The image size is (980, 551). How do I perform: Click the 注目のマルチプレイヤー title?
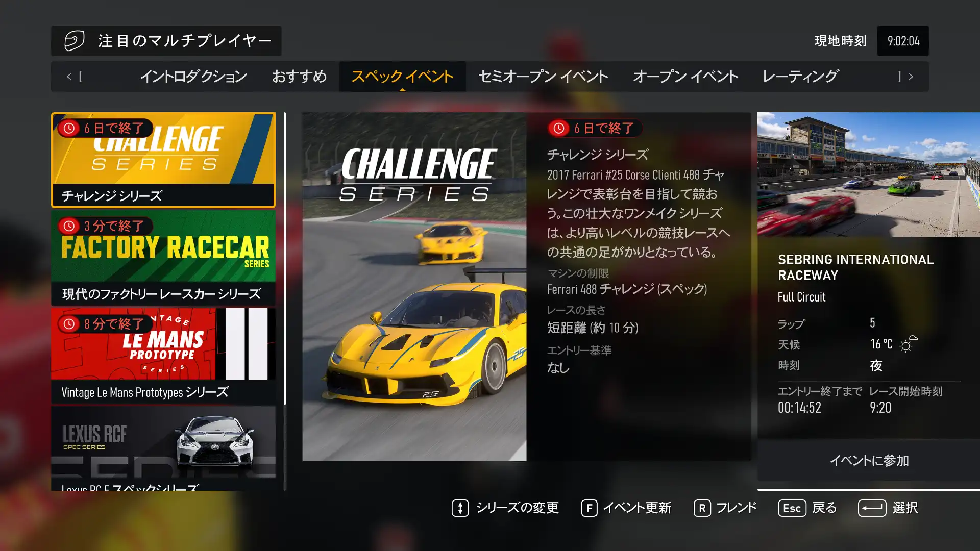click(185, 41)
